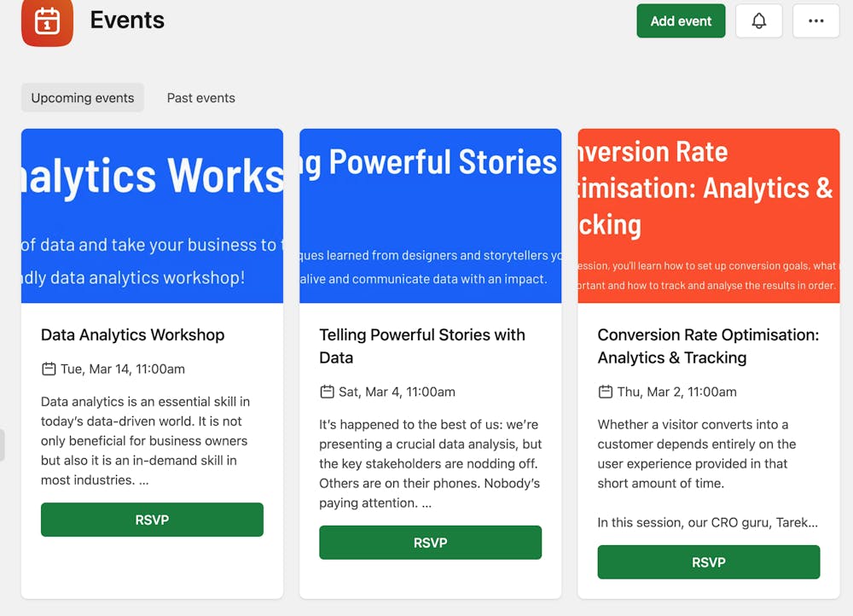Screen dimensions: 853x616
Task: Open notifications bell
Action: tap(758, 21)
